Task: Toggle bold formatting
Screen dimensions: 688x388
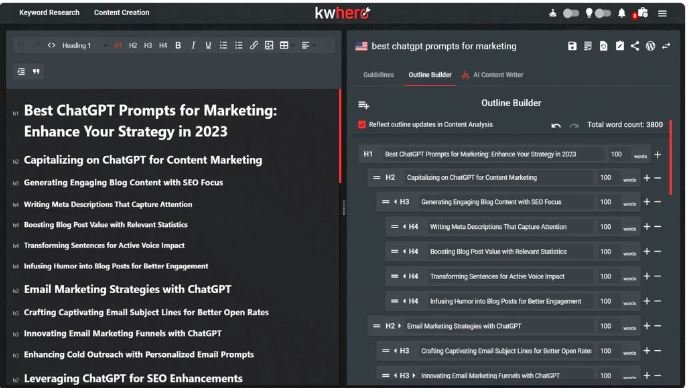Action: (178, 45)
